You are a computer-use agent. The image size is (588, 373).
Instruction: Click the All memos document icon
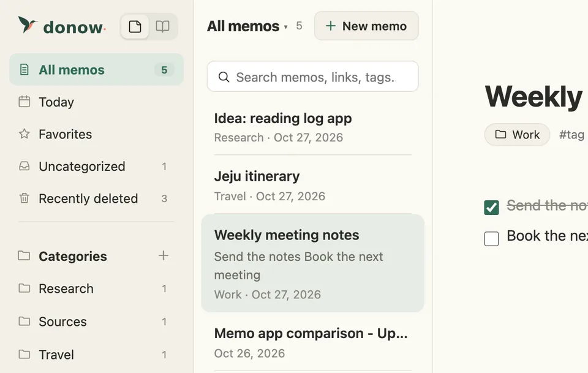click(x=24, y=70)
